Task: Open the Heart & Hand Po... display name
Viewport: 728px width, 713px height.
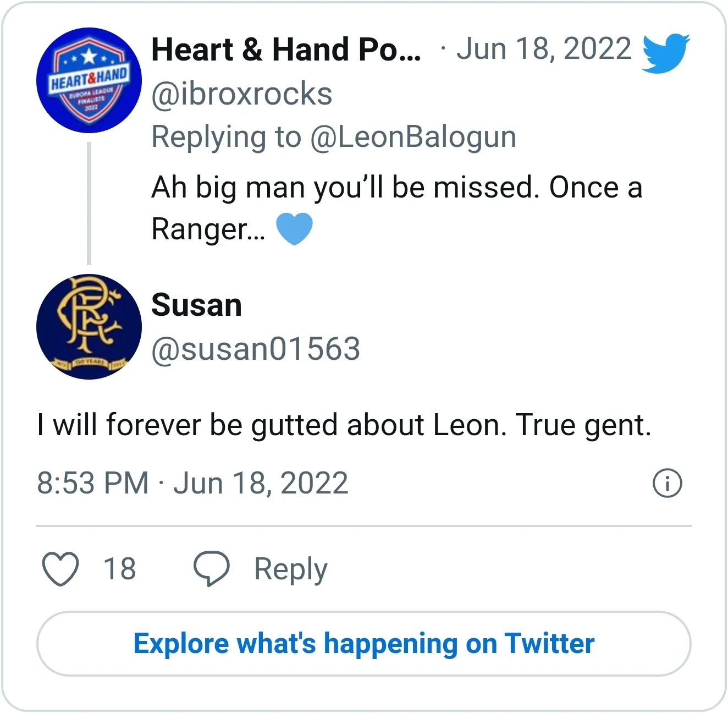Action: pos(286,50)
